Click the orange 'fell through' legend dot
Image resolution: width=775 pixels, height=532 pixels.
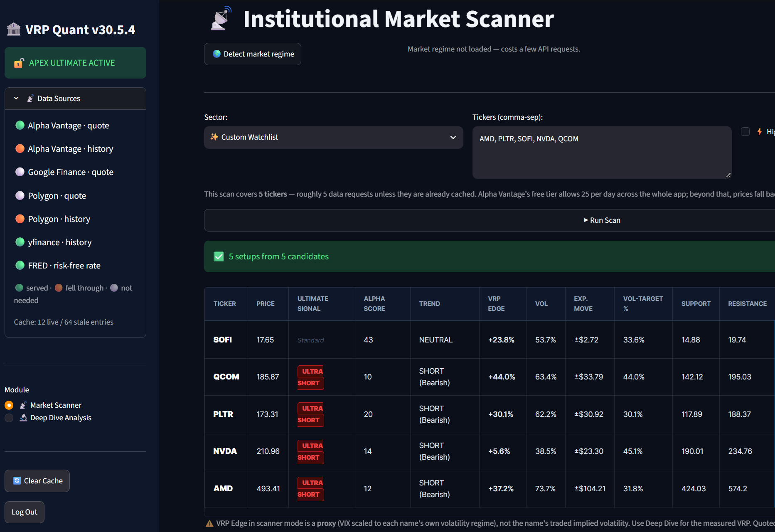point(59,288)
